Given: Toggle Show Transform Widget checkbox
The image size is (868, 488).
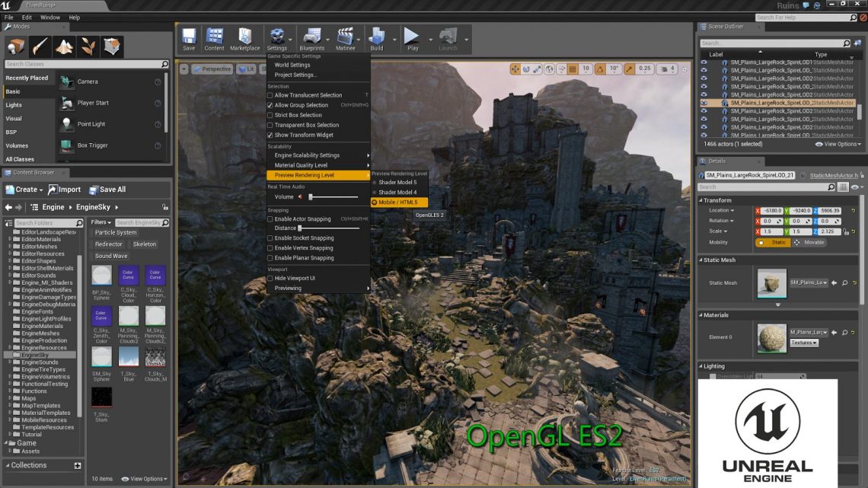Looking at the screenshot, I should click(270, 135).
